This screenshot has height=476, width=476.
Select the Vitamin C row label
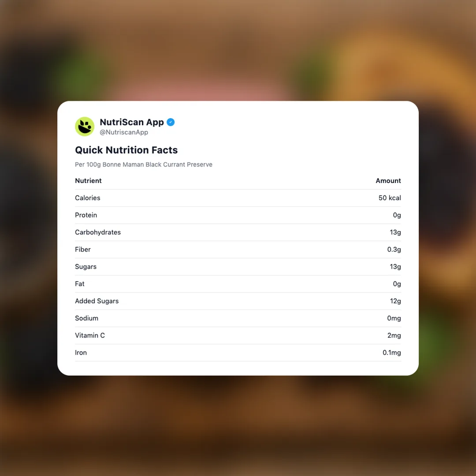click(90, 335)
